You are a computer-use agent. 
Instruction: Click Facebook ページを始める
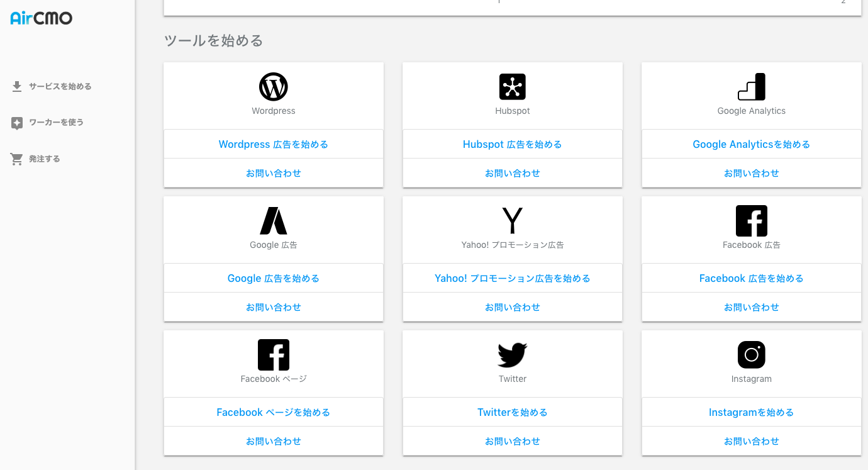tap(274, 412)
